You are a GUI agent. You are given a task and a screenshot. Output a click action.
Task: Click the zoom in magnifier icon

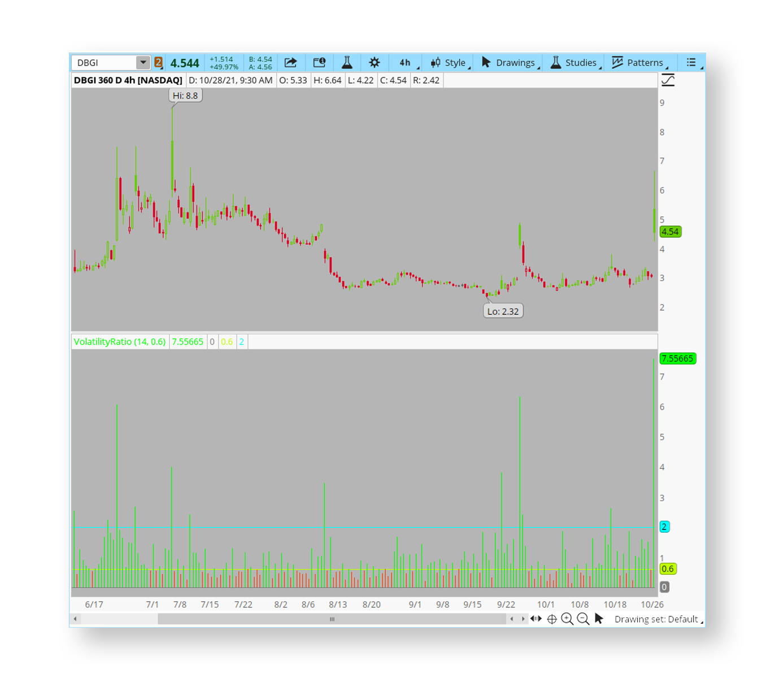click(567, 619)
